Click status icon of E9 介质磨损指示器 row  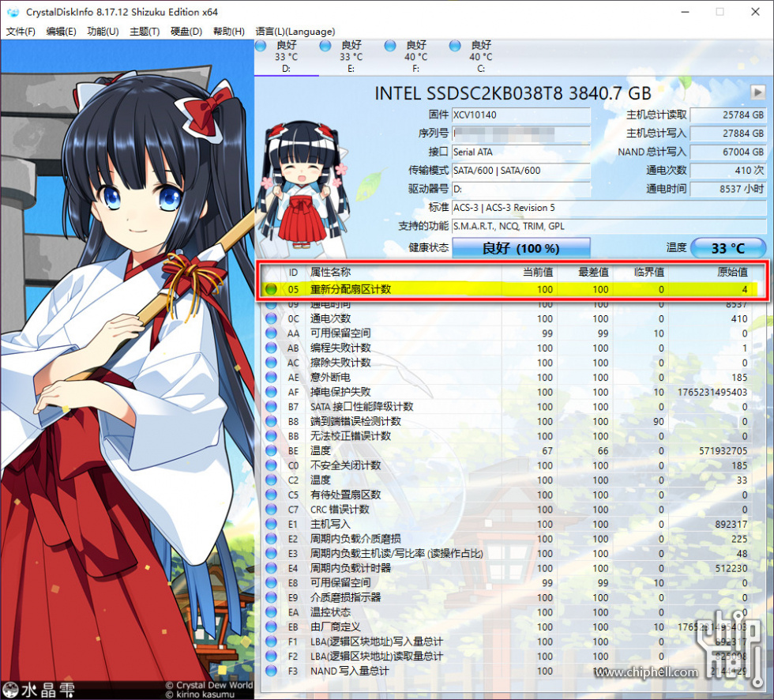point(271,598)
